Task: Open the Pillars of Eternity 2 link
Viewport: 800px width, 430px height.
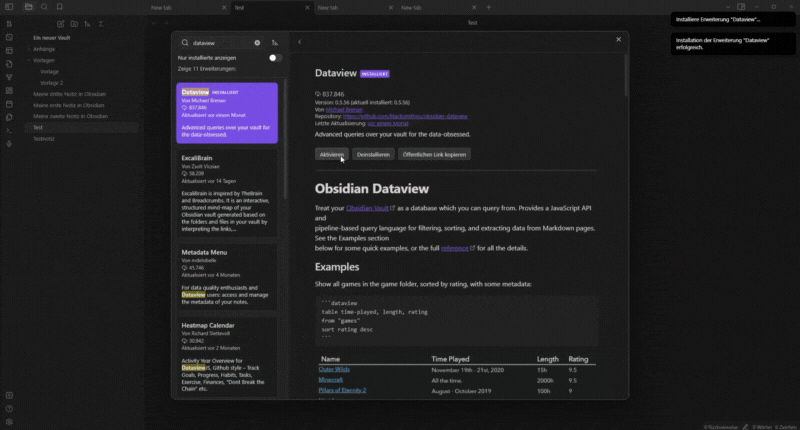Action: (x=342, y=390)
